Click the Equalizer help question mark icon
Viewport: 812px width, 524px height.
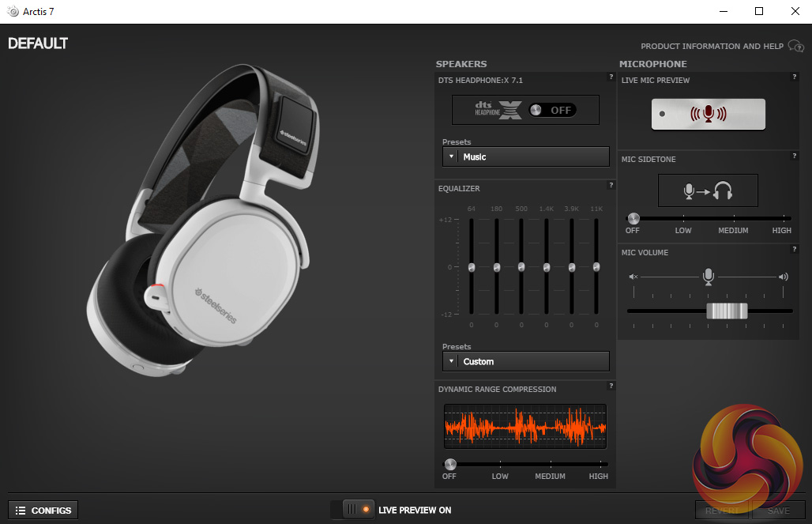point(611,185)
